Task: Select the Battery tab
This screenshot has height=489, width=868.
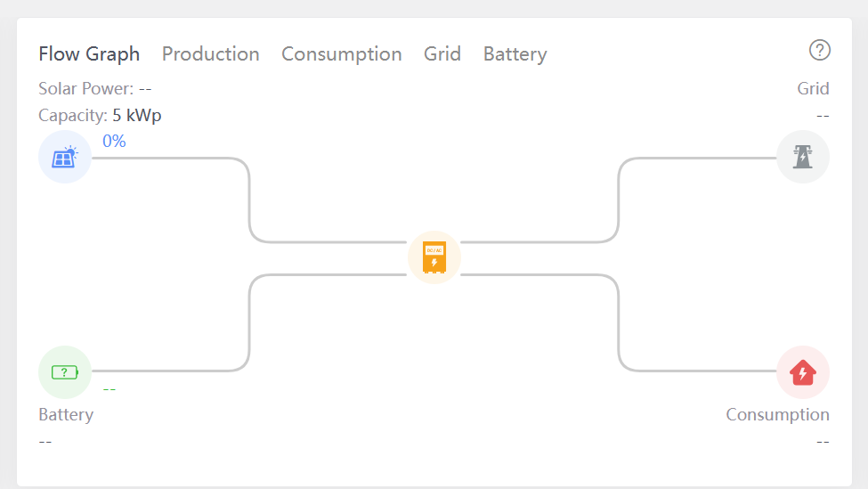Action: [x=515, y=54]
